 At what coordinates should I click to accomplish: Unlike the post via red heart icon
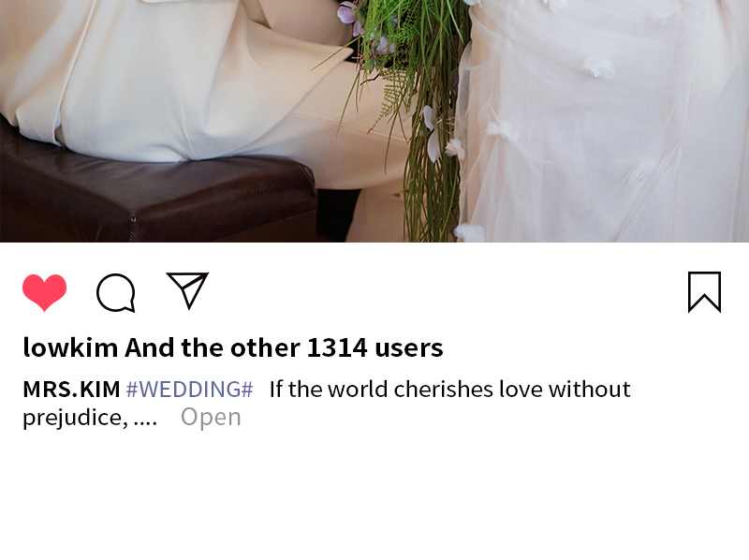click(44, 292)
